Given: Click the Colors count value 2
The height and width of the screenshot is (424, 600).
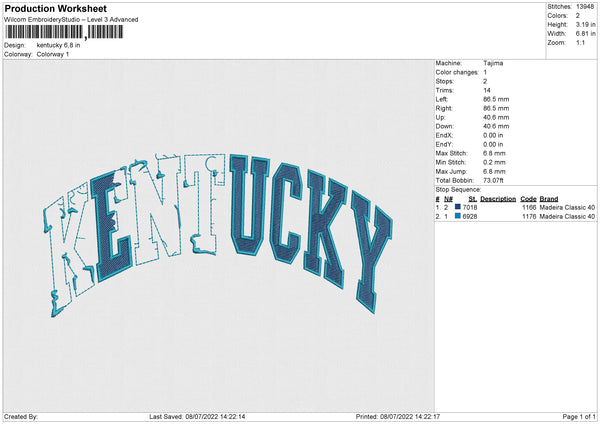Looking at the screenshot, I should 578,16.
